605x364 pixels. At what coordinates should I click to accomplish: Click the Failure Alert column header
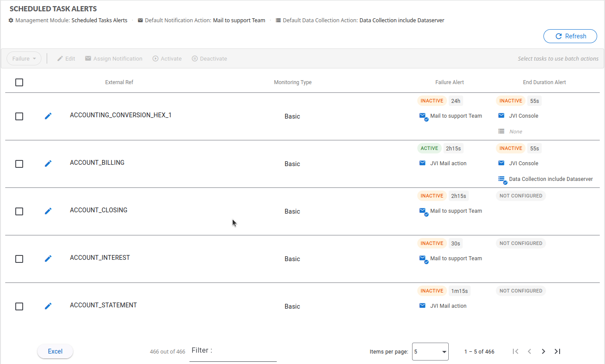(449, 82)
